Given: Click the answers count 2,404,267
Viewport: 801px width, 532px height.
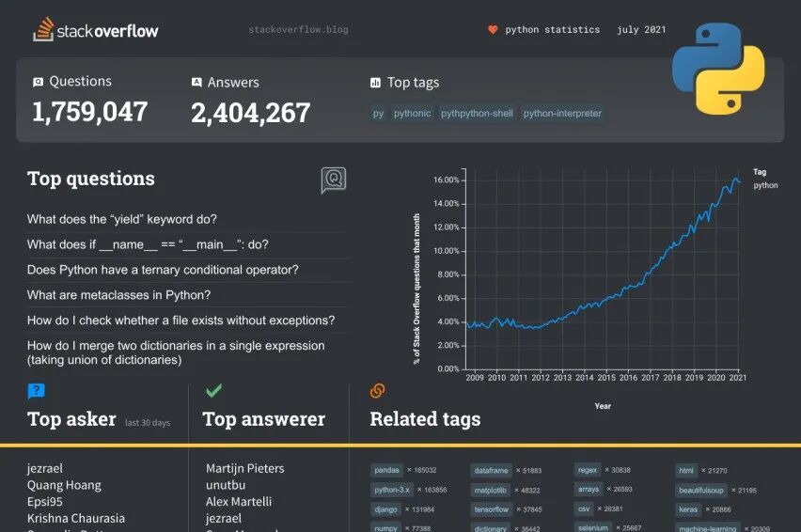Looking at the screenshot, I should 251,113.
